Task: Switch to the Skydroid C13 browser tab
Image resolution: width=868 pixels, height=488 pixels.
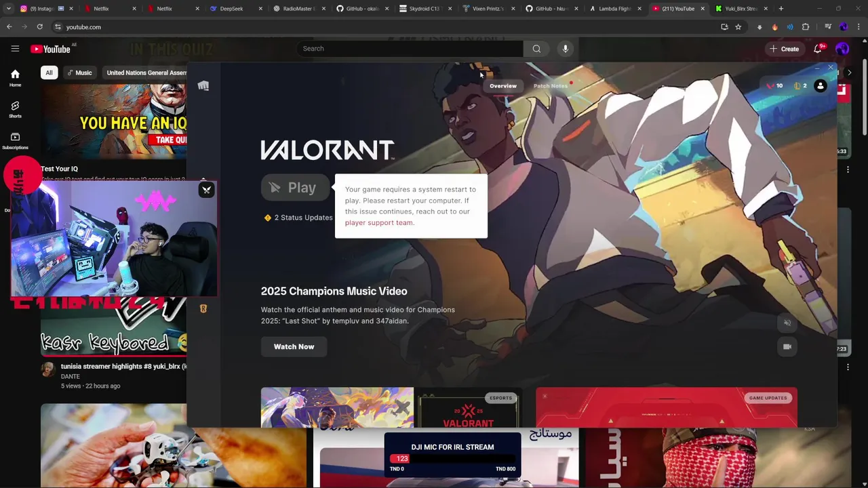Action: click(424, 9)
